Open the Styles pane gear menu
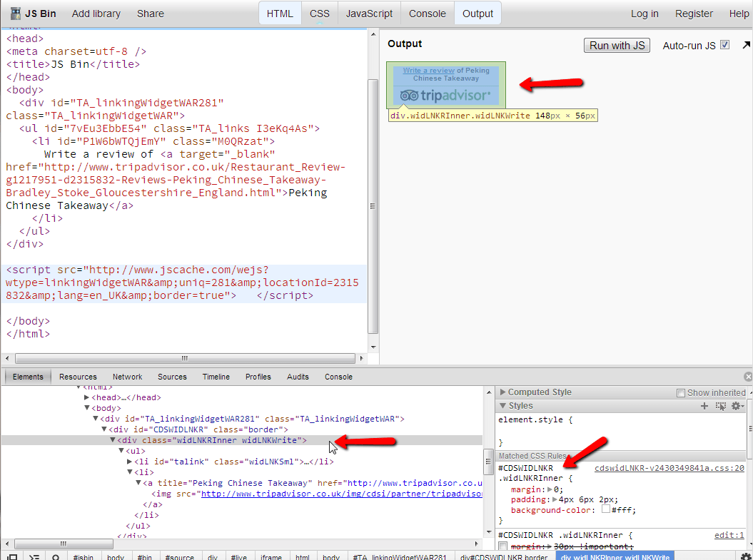The image size is (753, 560). click(737, 406)
